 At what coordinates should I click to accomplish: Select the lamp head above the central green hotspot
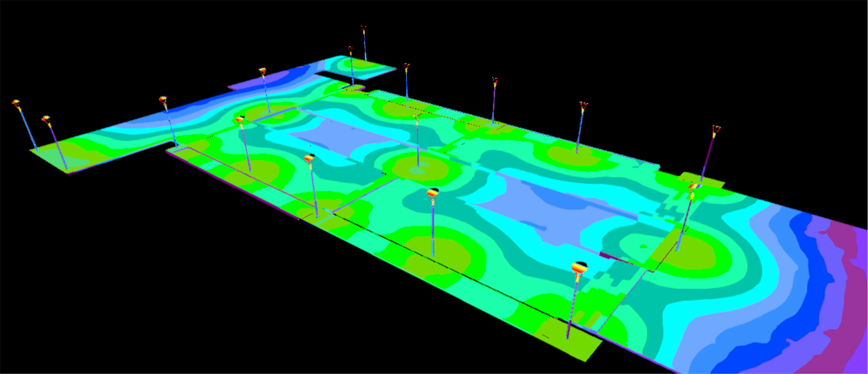417,117
